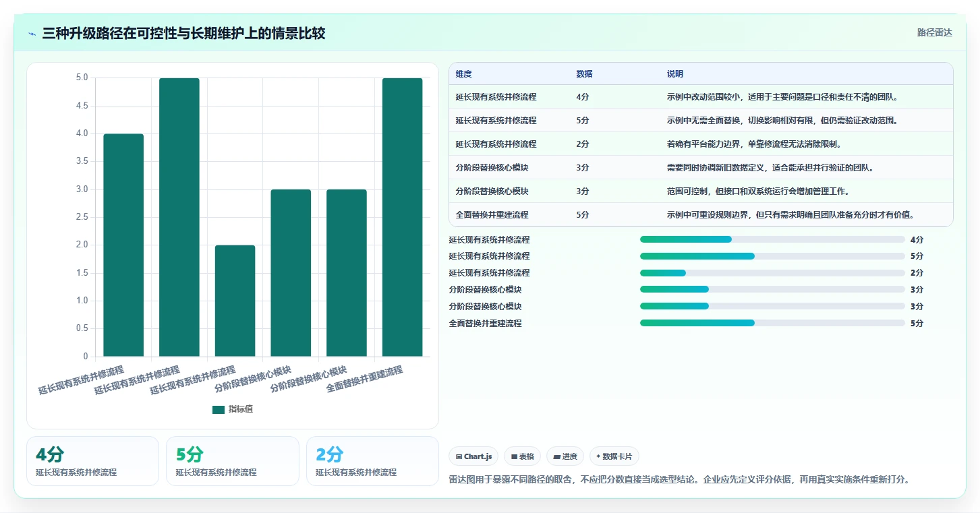Click the footer note starting with 雷达图用于暴露

[x=679, y=480]
